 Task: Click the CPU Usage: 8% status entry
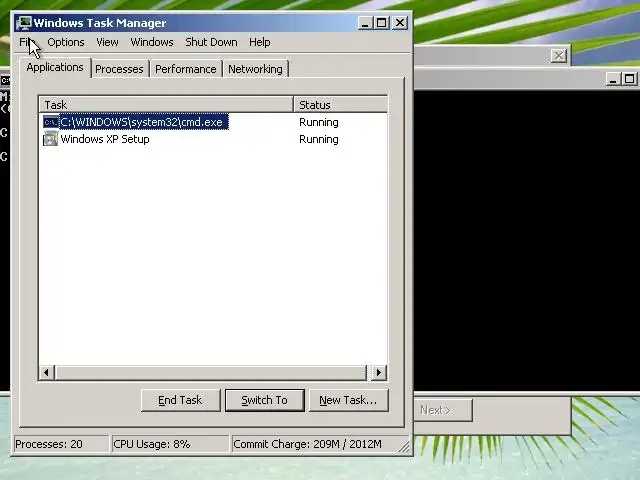coord(170,444)
